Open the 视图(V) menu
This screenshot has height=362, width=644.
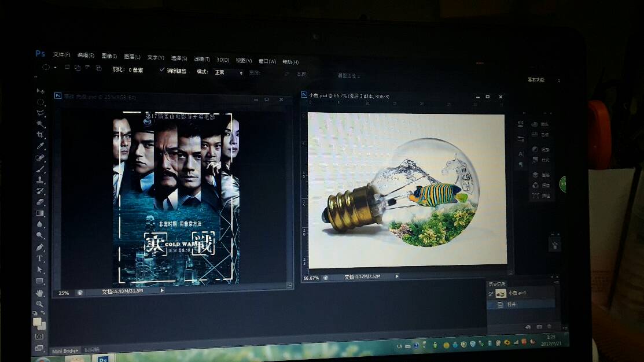pyautogui.click(x=244, y=61)
